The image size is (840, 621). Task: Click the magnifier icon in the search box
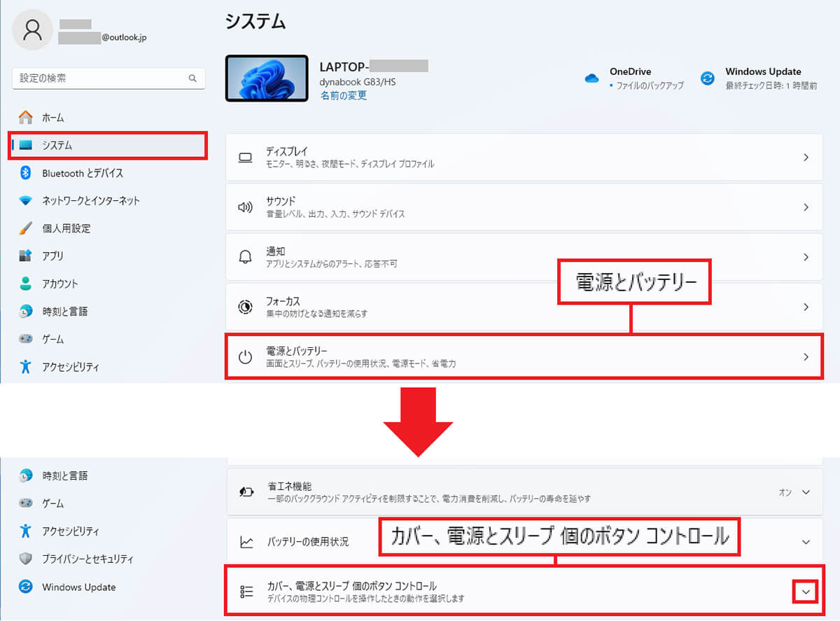point(192,78)
